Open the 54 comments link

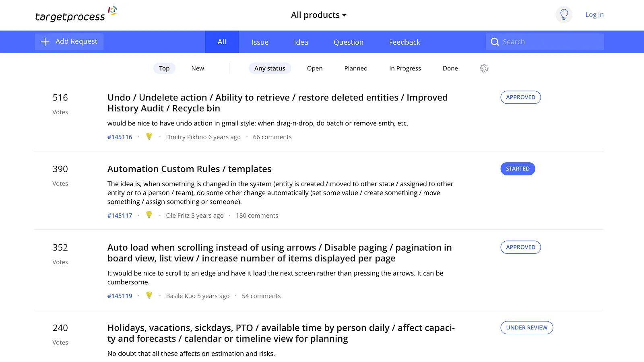(261, 296)
